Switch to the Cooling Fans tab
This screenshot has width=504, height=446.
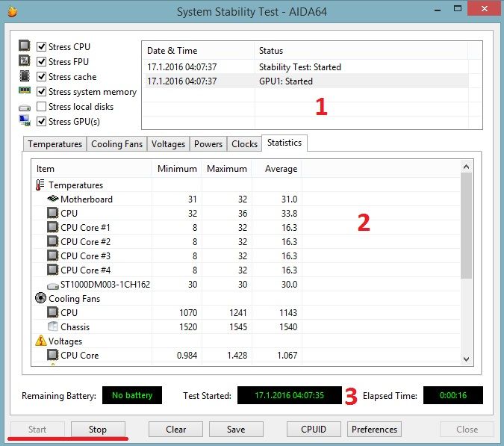(x=116, y=143)
